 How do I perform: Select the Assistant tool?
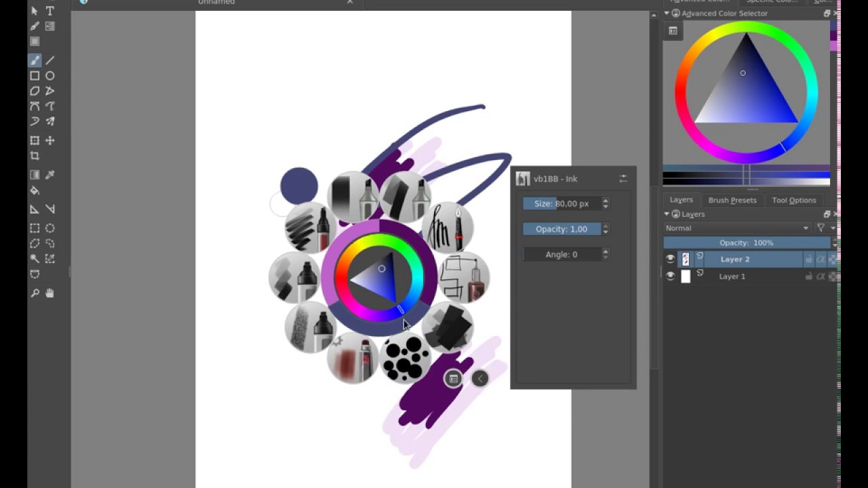[35, 209]
